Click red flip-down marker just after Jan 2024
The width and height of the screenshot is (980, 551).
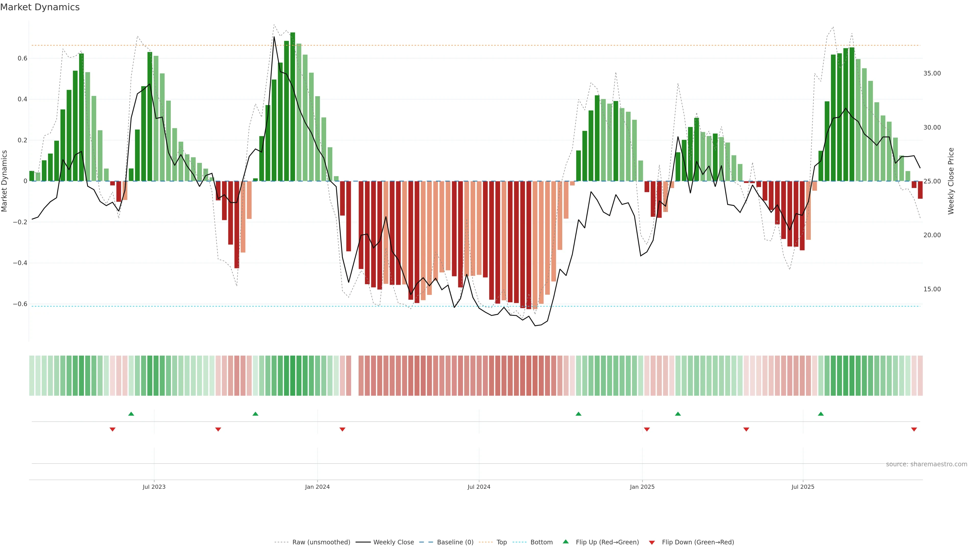pos(342,429)
